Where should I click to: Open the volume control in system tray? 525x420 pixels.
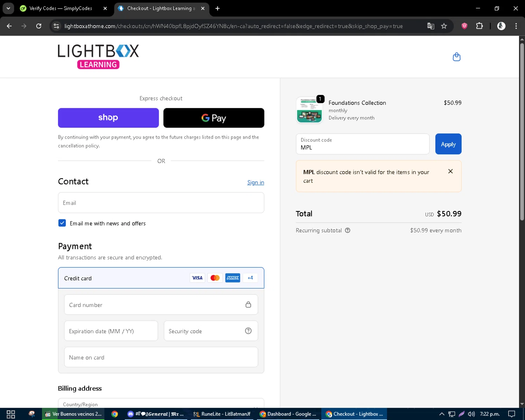coord(471,414)
